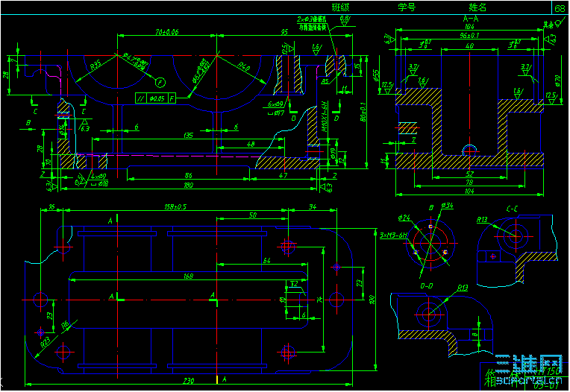
Task: Click the 96±0.1 dimension text
Action: tap(470, 36)
